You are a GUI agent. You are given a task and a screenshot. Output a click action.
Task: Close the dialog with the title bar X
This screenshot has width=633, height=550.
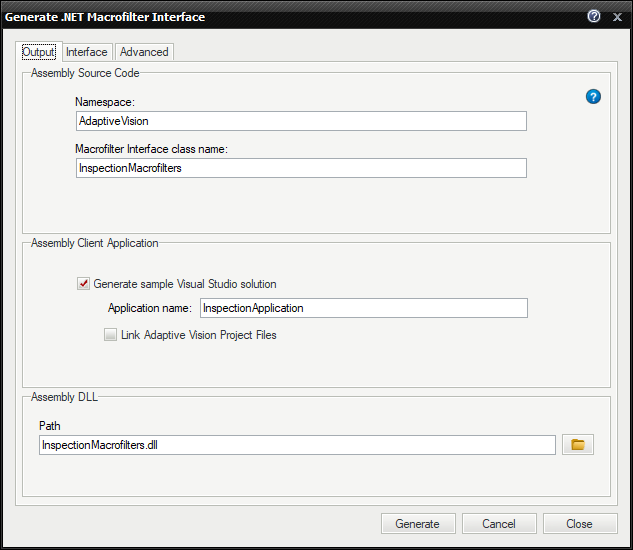point(617,16)
